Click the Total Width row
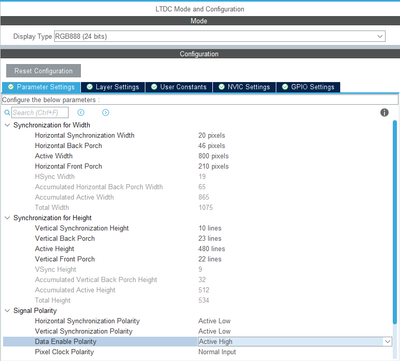 click(198, 208)
